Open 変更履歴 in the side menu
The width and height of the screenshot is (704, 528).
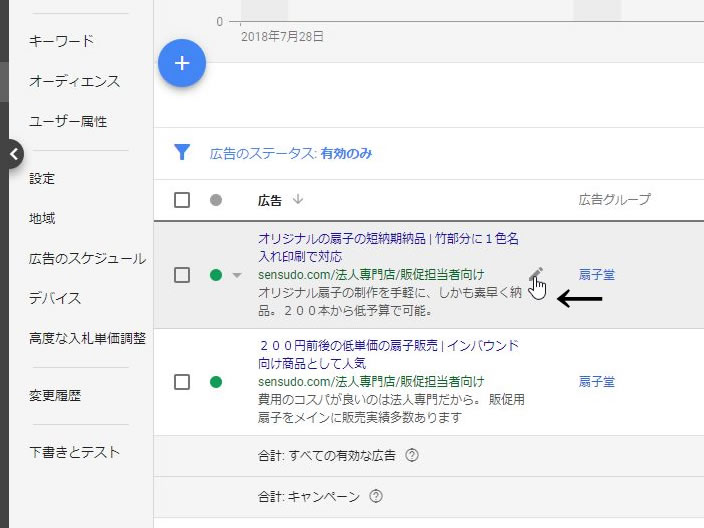[x=55, y=395]
